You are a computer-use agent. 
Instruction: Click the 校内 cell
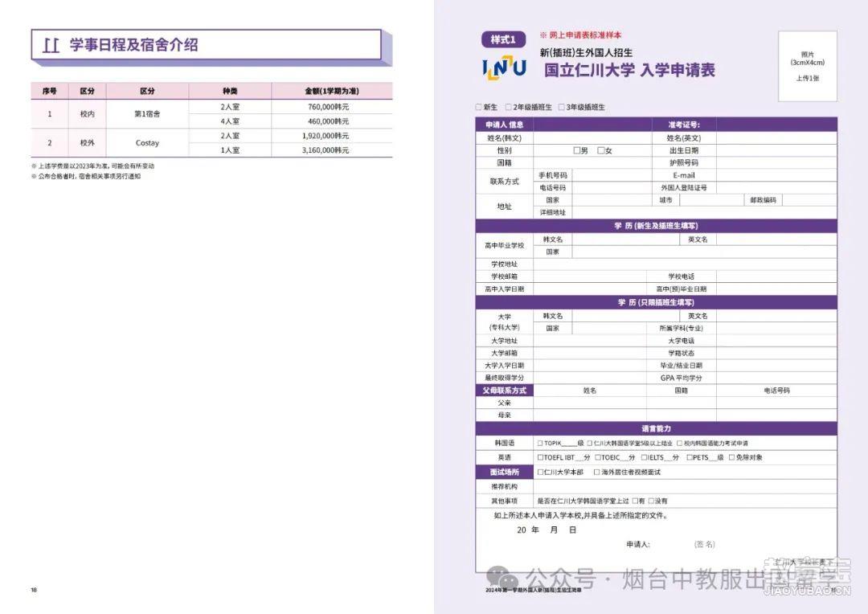click(x=88, y=114)
